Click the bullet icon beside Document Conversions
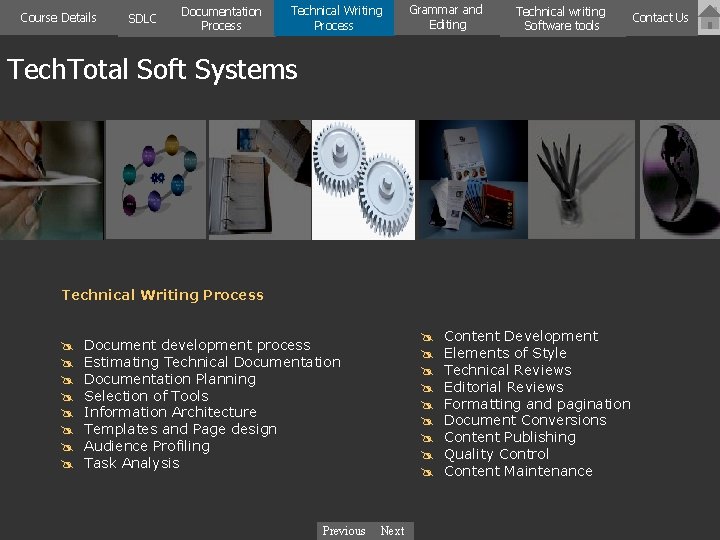 pos(427,422)
